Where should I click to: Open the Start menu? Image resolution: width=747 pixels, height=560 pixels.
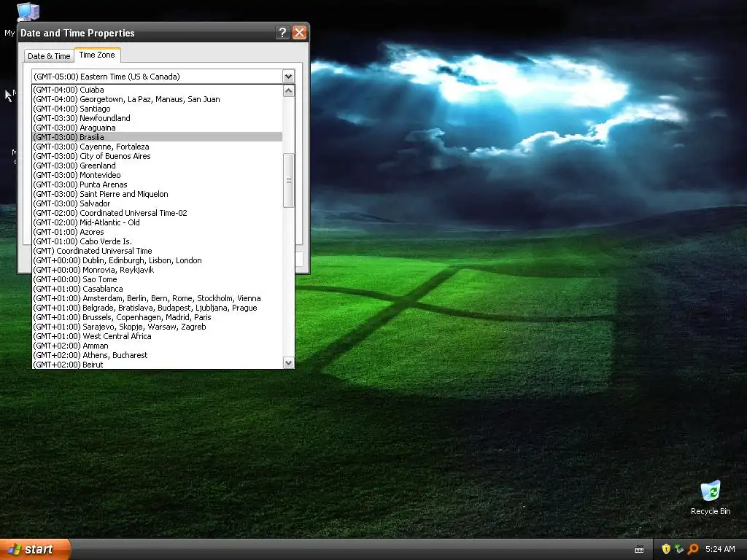(x=35, y=549)
